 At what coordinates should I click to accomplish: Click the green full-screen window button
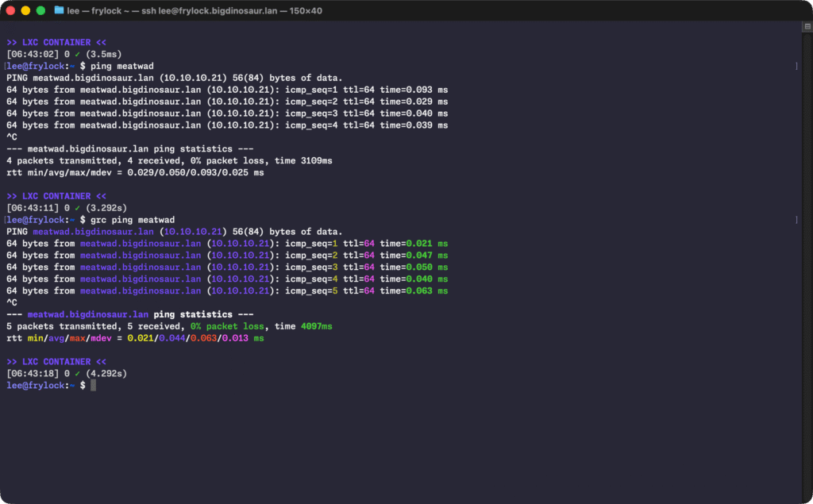point(40,10)
